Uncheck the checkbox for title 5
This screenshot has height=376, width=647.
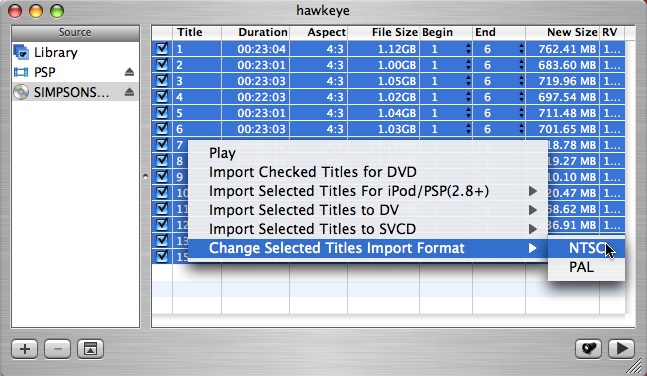(162, 113)
